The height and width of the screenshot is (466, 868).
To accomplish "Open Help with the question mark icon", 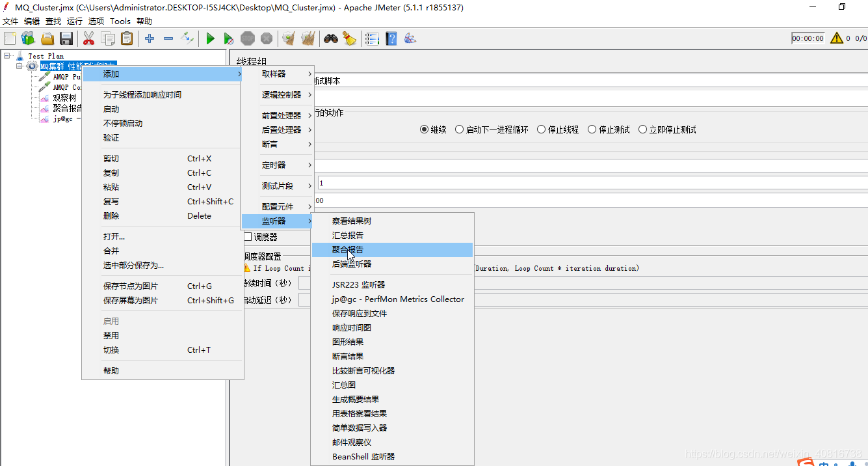I will (391, 38).
